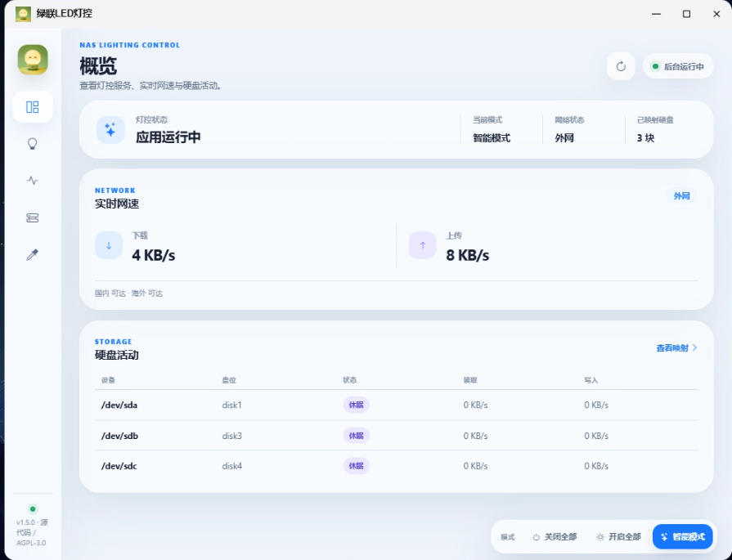Expand 查看映射 disk mapping link
732x560 pixels.
[676, 347]
